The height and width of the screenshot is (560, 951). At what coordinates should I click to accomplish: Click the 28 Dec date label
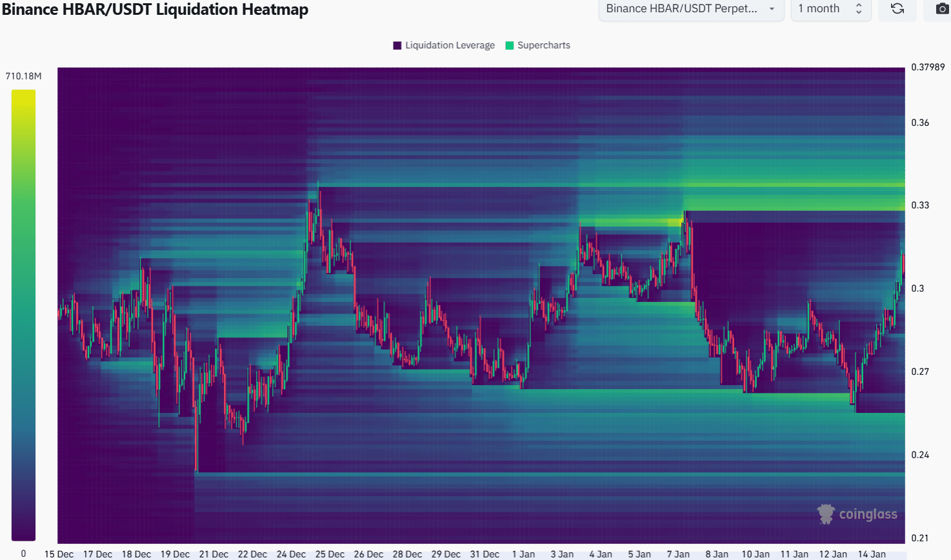pyautogui.click(x=407, y=554)
